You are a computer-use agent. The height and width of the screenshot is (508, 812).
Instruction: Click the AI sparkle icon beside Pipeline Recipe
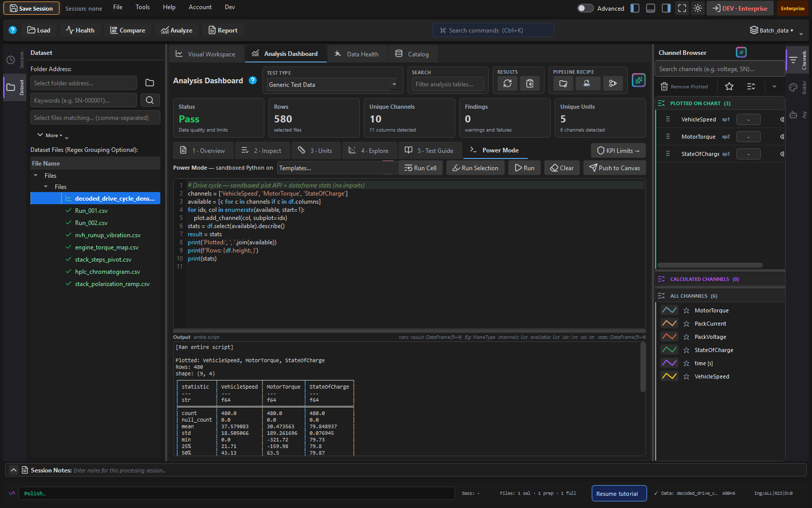click(x=638, y=80)
